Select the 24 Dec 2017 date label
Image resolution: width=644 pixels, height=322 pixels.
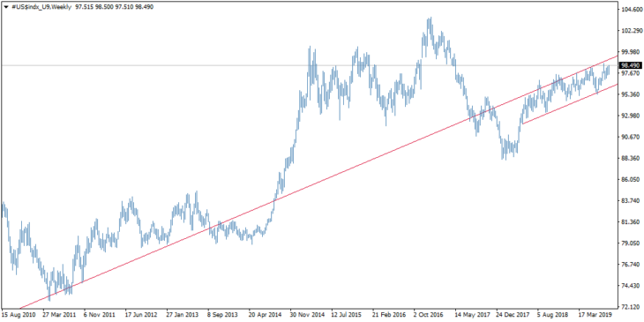[x=513, y=314]
